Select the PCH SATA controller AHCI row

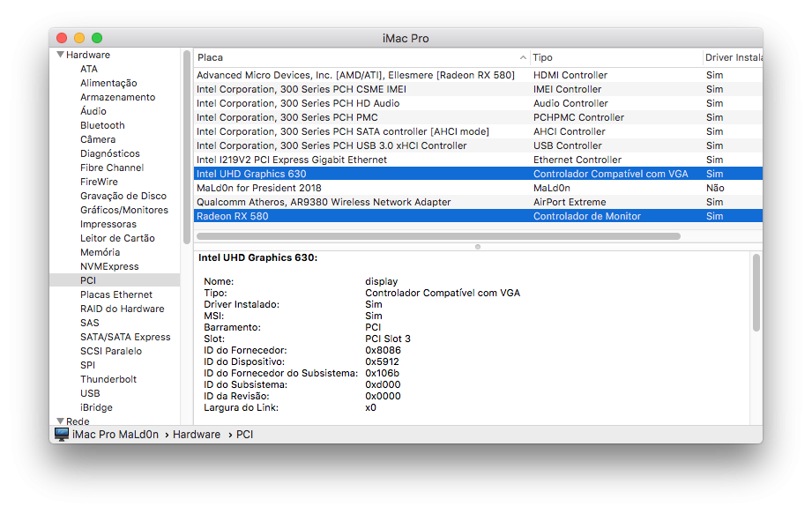pos(478,131)
